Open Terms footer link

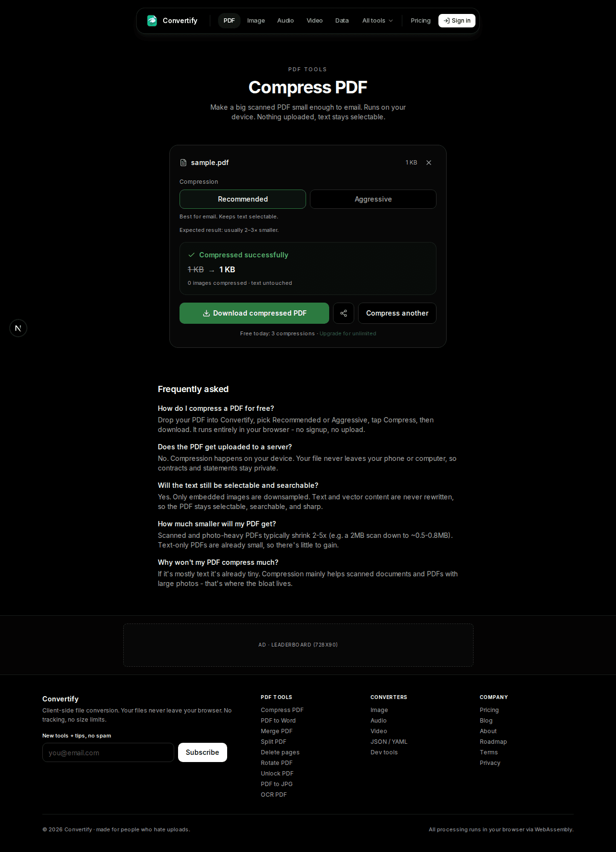coord(489,752)
